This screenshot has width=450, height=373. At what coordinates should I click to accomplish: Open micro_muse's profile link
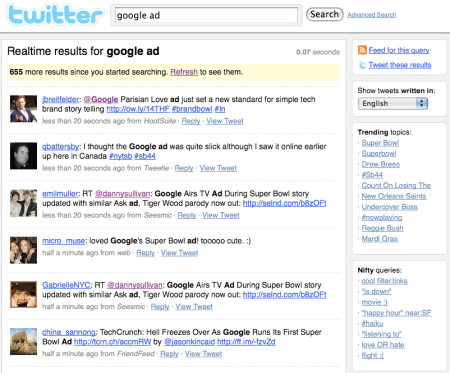(63, 241)
